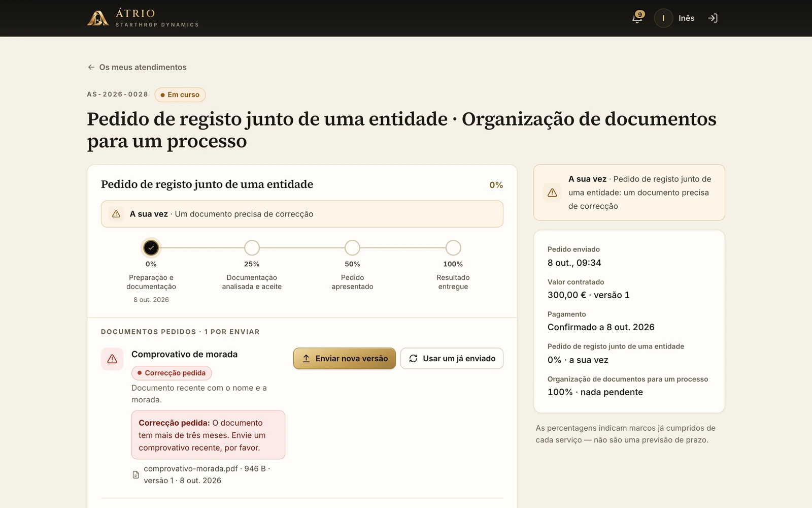
Task: Select the 25% milestone circle
Action: (252, 248)
